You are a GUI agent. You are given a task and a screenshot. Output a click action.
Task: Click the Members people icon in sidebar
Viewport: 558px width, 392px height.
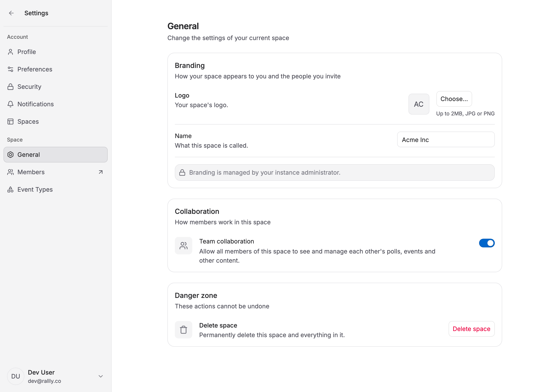[x=10, y=172]
